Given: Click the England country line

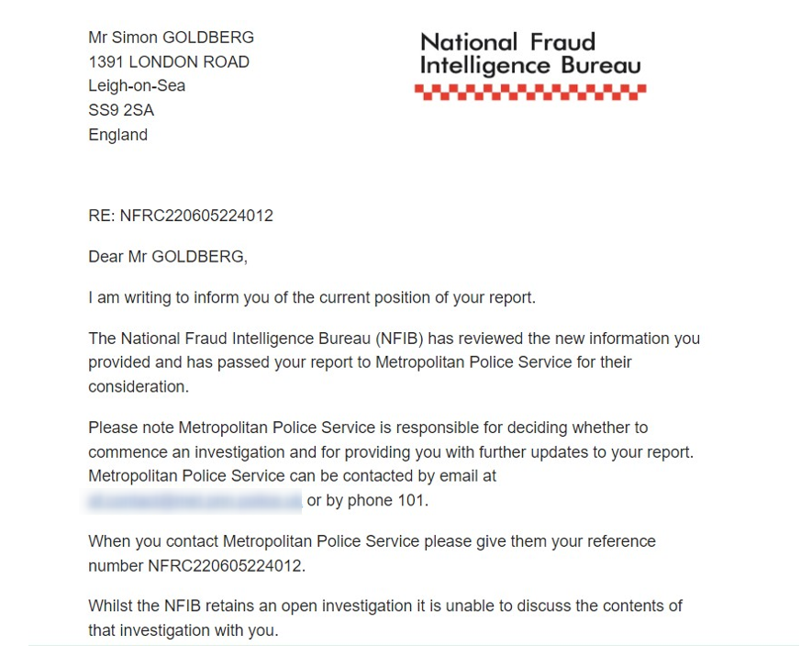Looking at the screenshot, I should click(117, 135).
